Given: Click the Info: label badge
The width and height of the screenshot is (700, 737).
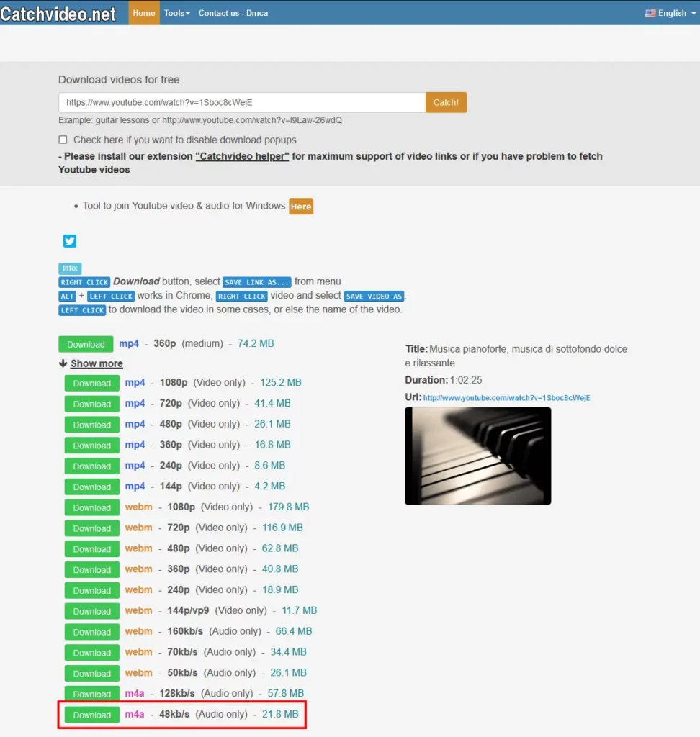Looking at the screenshot, I should [x=70, y=268].
